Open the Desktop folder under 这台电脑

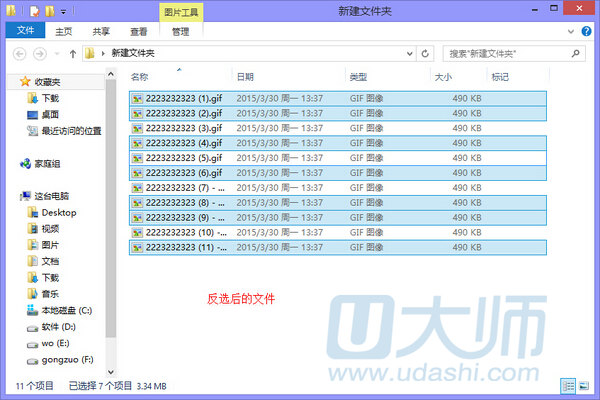(59, 212)
